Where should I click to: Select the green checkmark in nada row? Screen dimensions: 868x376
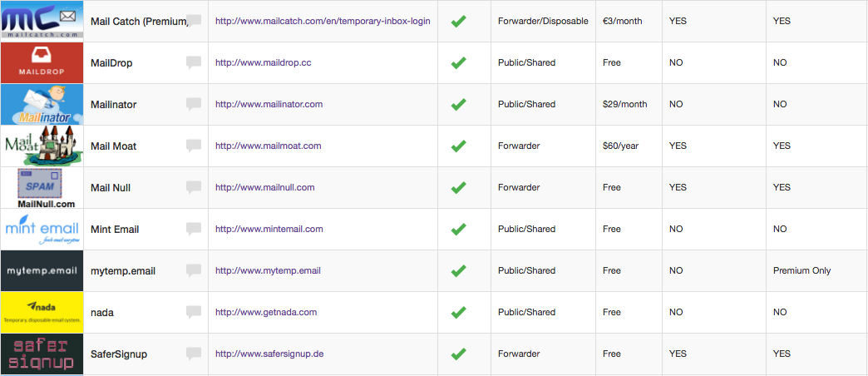458,312
